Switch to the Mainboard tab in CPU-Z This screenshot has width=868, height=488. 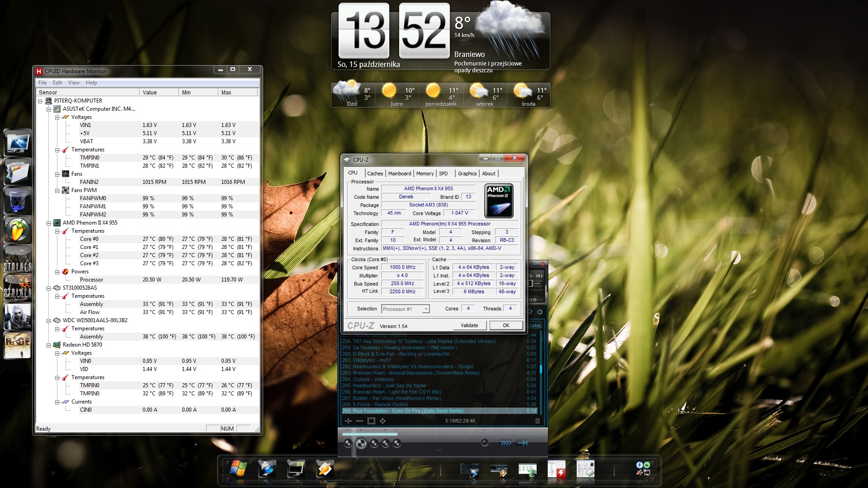(x=400, y=174)
